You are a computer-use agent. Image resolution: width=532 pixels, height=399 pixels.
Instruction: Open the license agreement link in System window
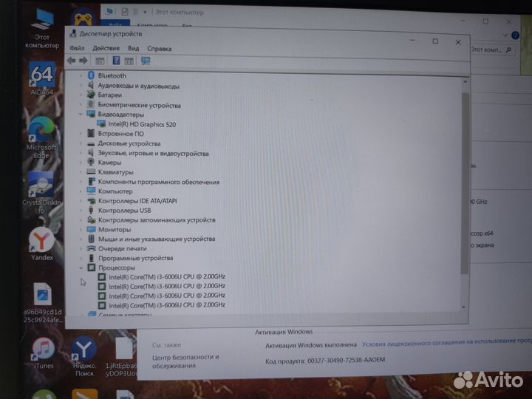pyautogui.click(x=447, y=342)
